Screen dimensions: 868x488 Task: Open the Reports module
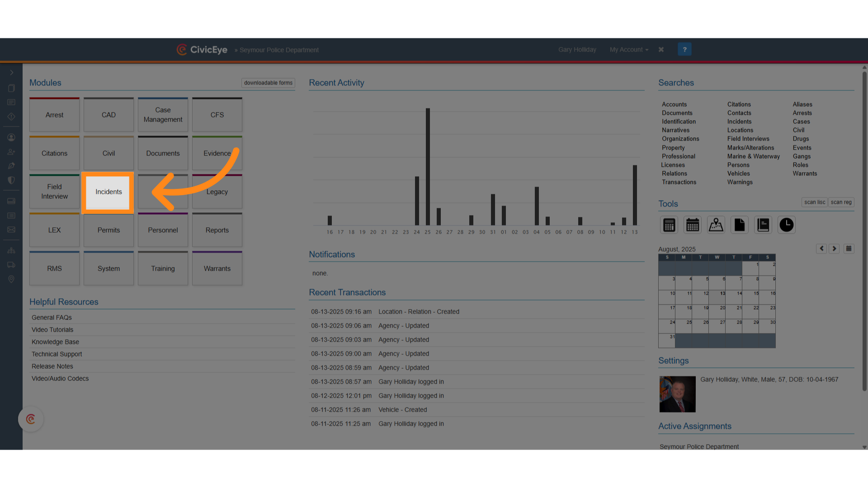point(217,230)
